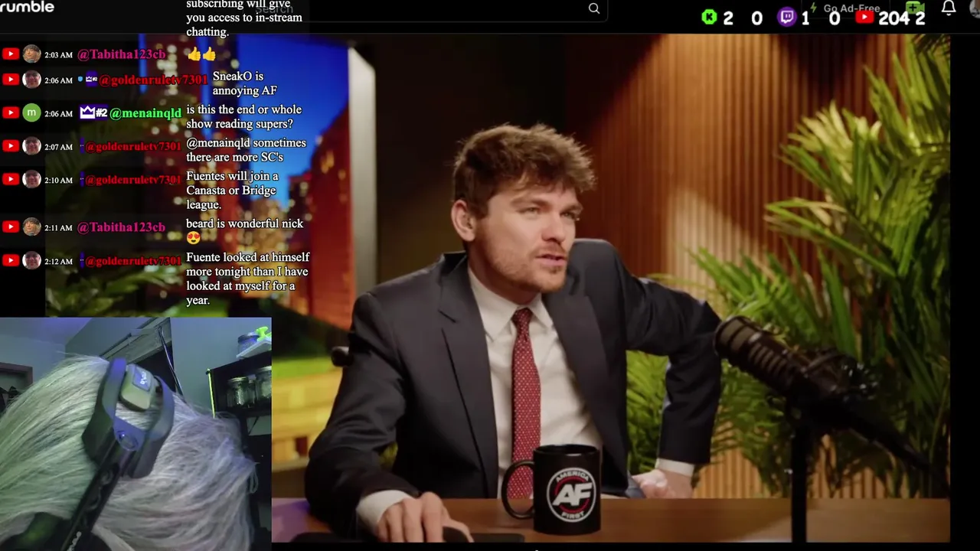The width and height of the screenshot is (980, 551).
Task: Click the goldenruletv7301 avatar at 2:07 AM
Action: tap(31, 146)
